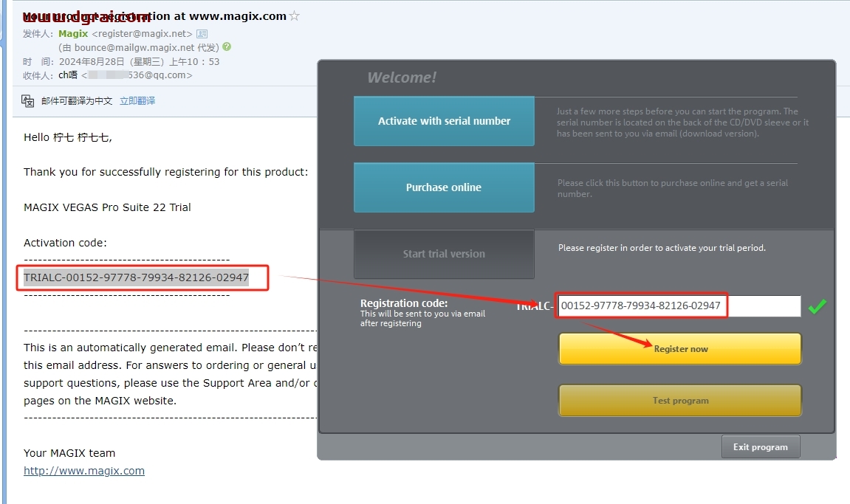Click the MAGIX VEGAS Pro Suite 22 Trial text
The image size is (850, 504).
pyautogui.click(x=107, y=207)
